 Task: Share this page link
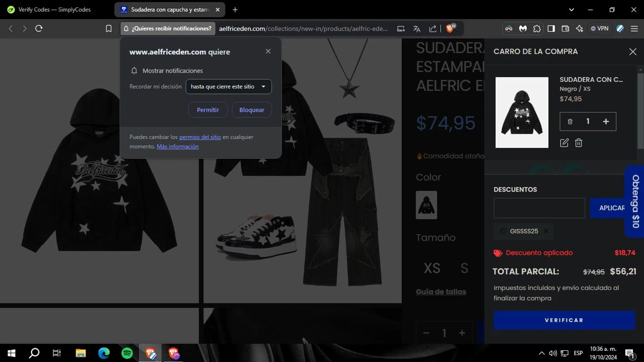(433, 29)
